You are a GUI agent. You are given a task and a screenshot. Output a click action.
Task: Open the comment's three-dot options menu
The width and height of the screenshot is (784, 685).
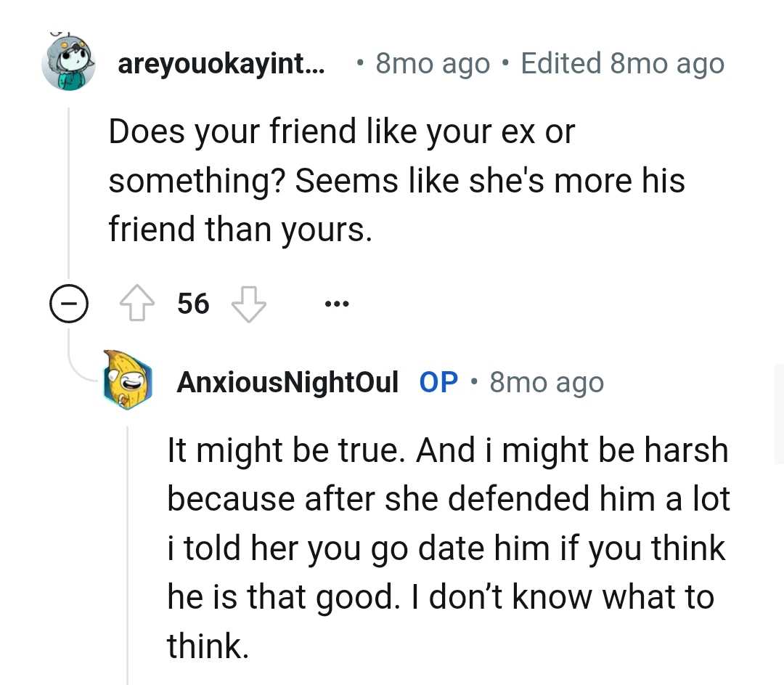click(336, 303)
